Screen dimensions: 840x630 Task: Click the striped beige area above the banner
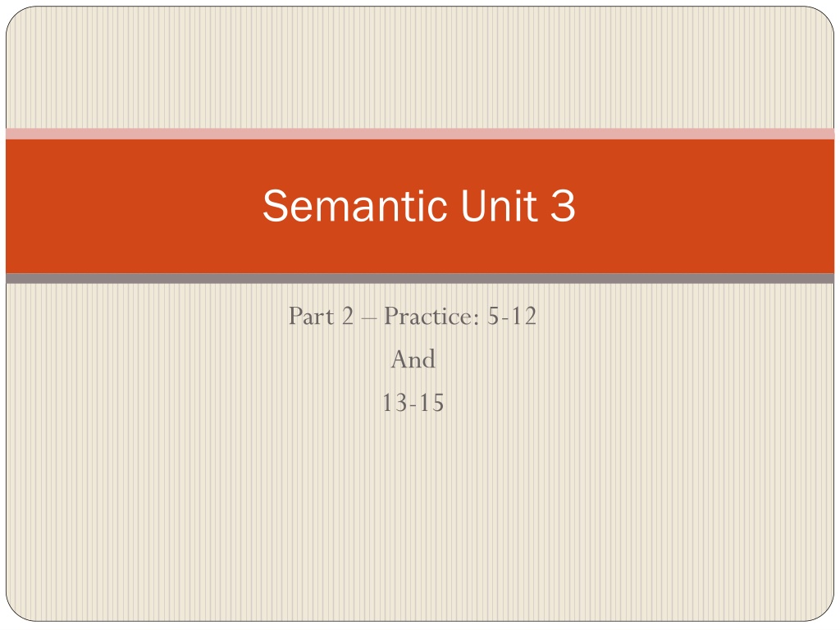pyautogui.click(x=420, y=67)
